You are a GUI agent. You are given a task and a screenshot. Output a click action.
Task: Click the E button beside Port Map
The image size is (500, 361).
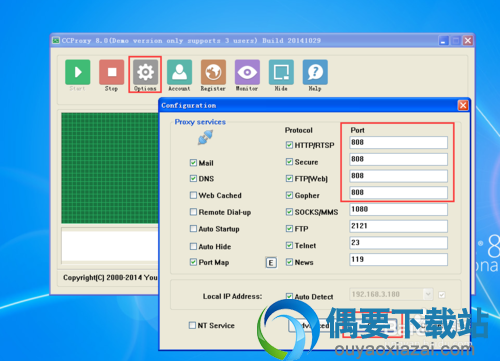271,263
